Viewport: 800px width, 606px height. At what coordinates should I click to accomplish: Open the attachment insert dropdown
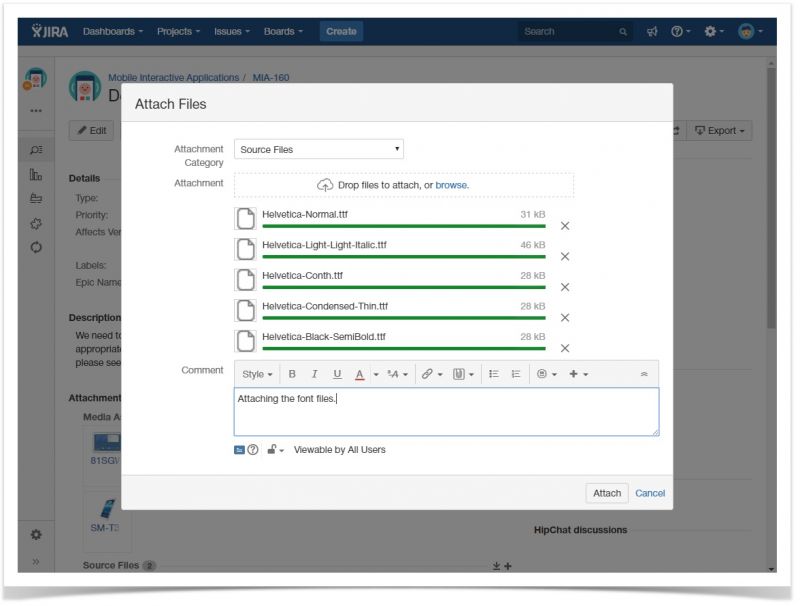463,374
